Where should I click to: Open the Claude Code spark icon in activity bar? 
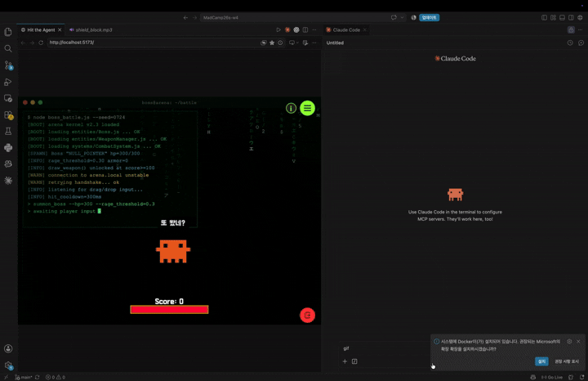tap(8, 181)
